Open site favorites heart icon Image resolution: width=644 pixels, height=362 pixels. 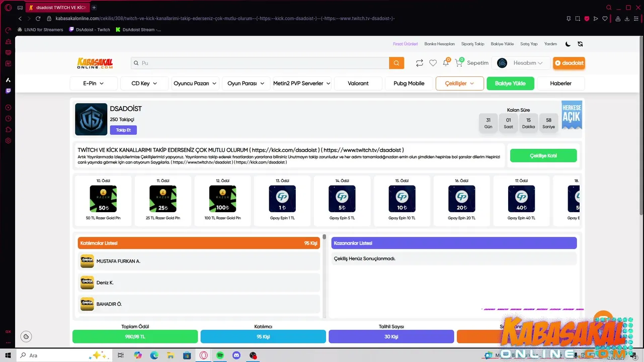(x=433, y=63)
